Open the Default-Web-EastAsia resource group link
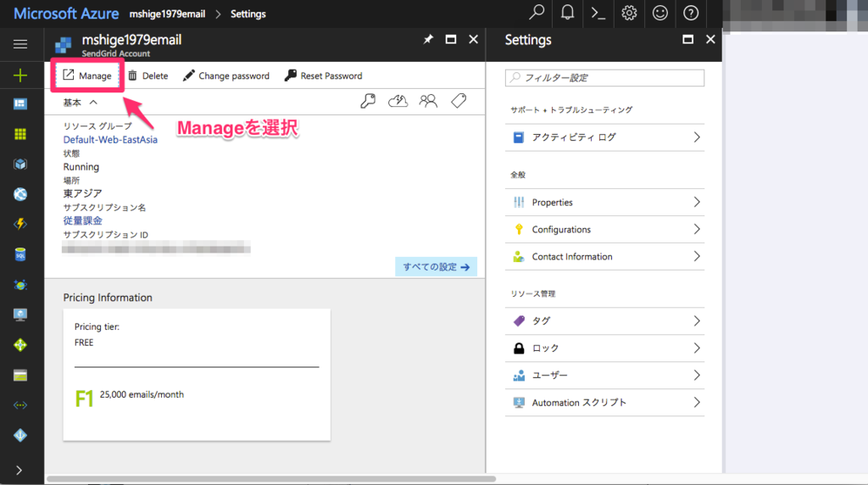 (110, 140)
